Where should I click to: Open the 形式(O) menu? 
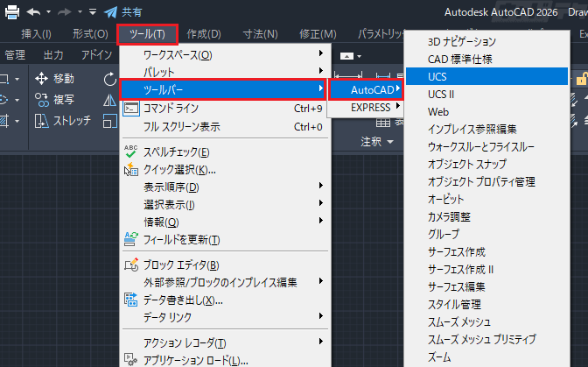tap(90, 34)
